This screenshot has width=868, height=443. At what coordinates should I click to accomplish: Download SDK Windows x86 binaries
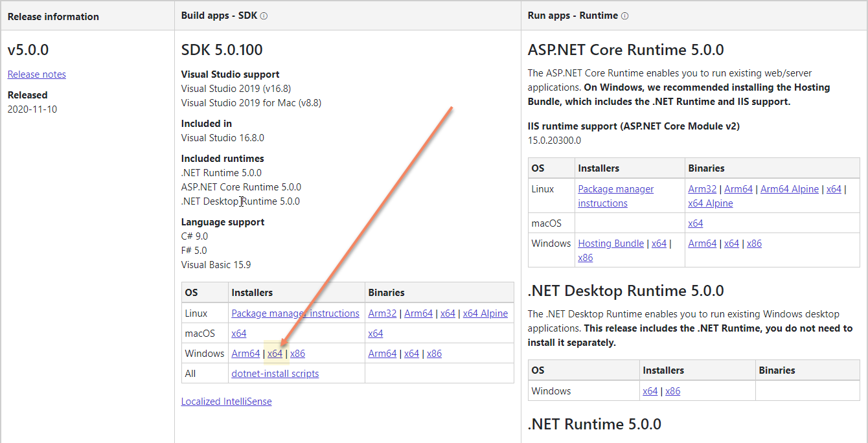pos(434,354)
